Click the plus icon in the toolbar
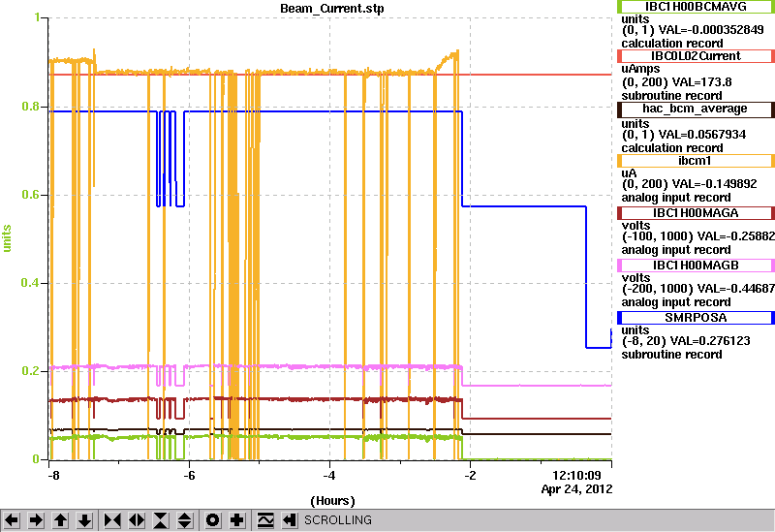The image size is (775, 532). click(x=236, y=520)
